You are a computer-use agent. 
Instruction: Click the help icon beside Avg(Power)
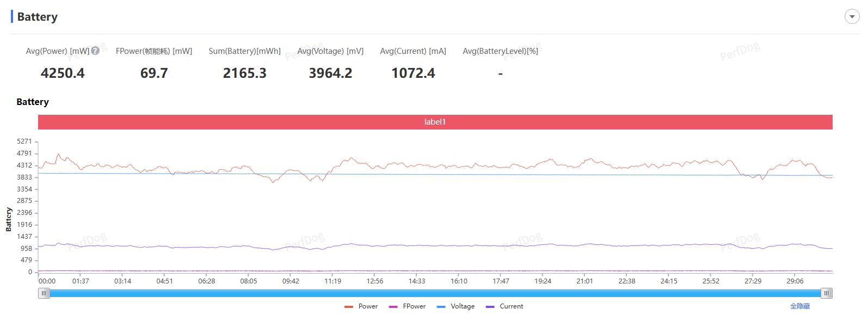95,51
